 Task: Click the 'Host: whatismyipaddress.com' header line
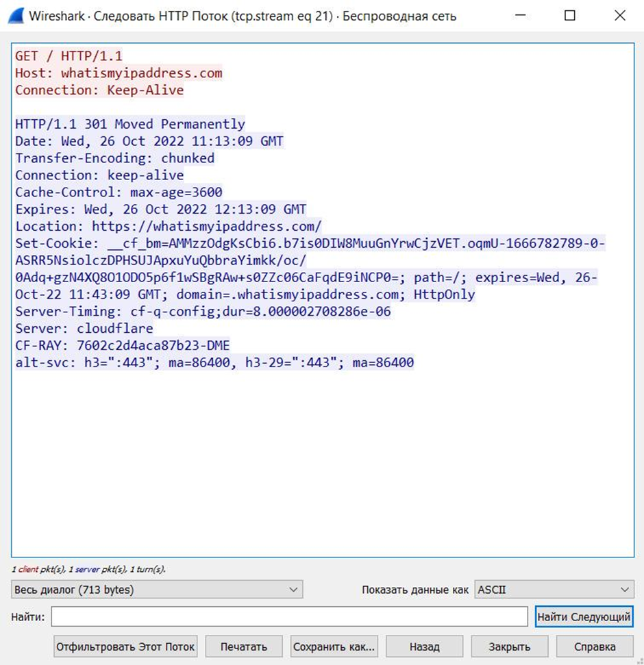click(119, 73)
